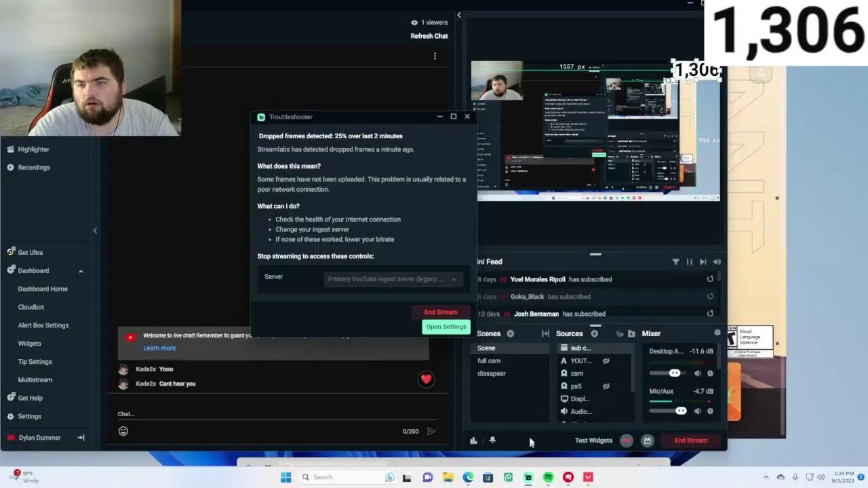Open Mic/Aux source settings gear
868x488 pixels.
point(710,411)
